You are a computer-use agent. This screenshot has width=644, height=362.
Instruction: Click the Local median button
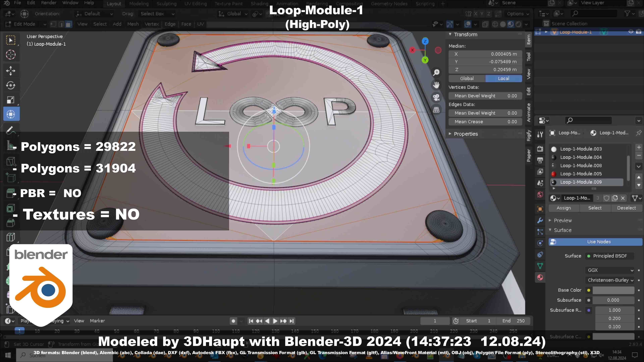click(x=503, y=78)
